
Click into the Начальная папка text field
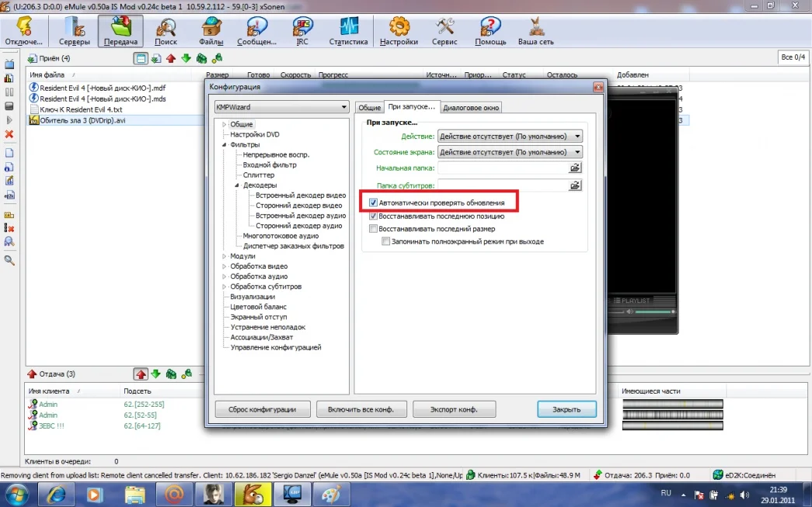[503, 168]
